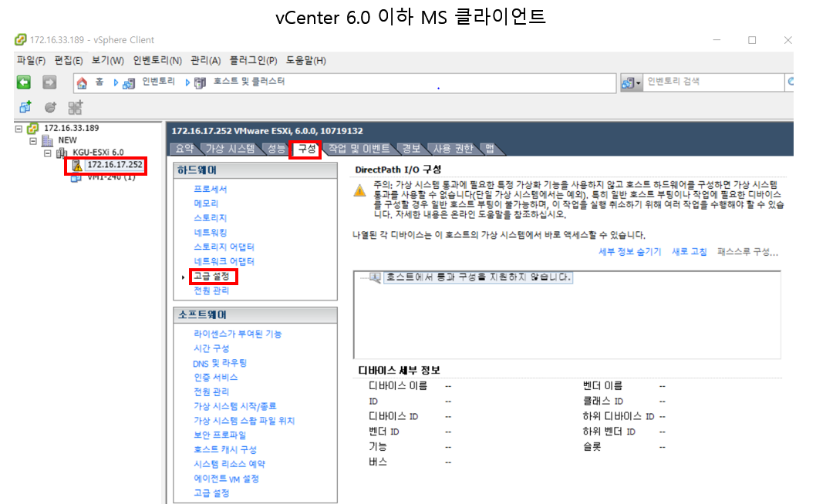Click the arrow beside hardware 고급 설정
816x504 pixels.
184,277
